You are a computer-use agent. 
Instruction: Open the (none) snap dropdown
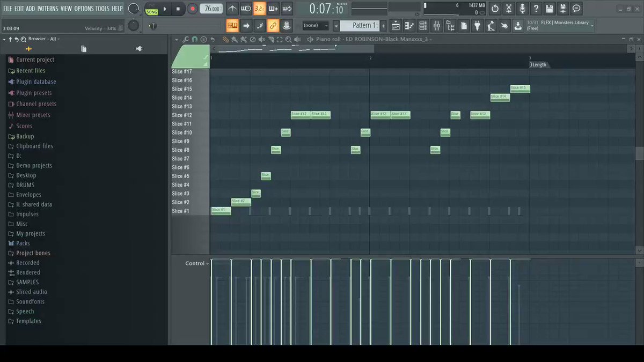314,26
